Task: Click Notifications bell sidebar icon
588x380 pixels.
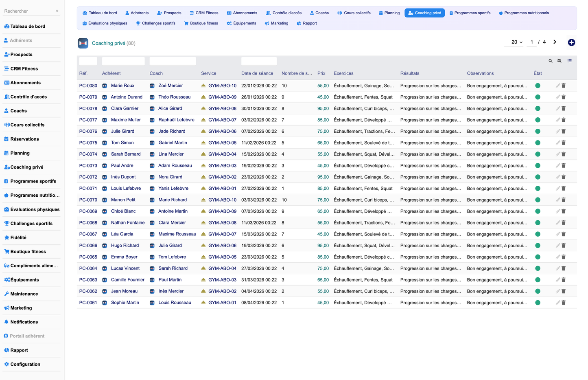Action: click(x=7, y=322)
